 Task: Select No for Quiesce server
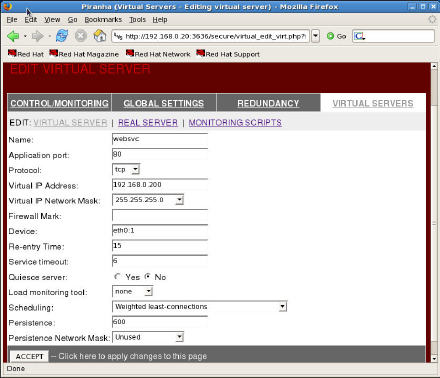(x=147, y=277)
